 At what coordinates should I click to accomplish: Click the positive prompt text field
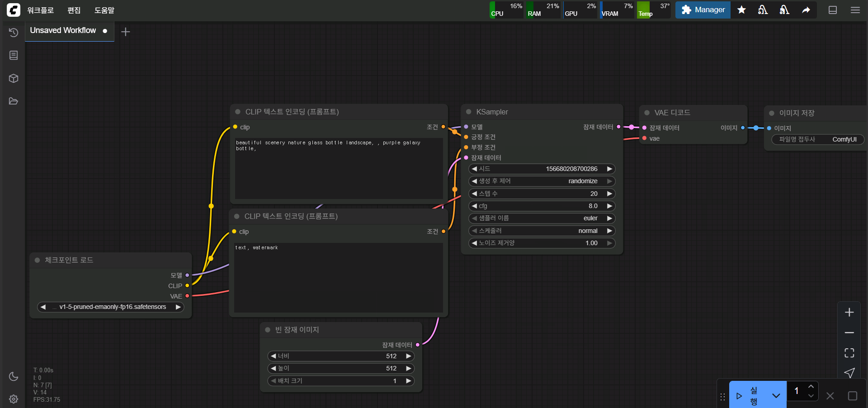[x=338, y=167]
